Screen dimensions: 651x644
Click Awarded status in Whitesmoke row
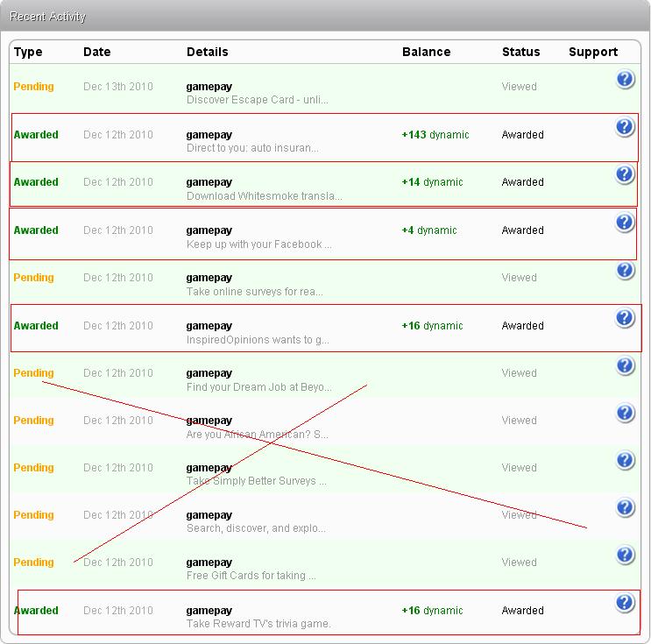pos(523,182)
